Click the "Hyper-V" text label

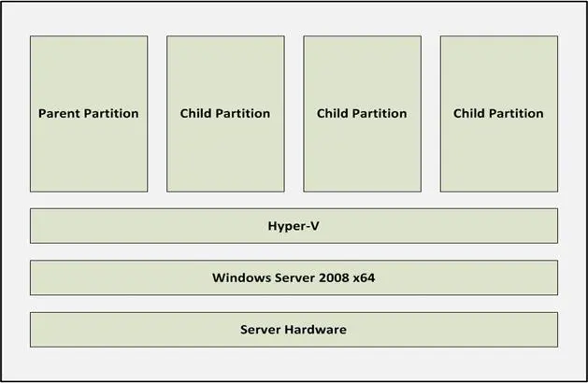[294, 226]
